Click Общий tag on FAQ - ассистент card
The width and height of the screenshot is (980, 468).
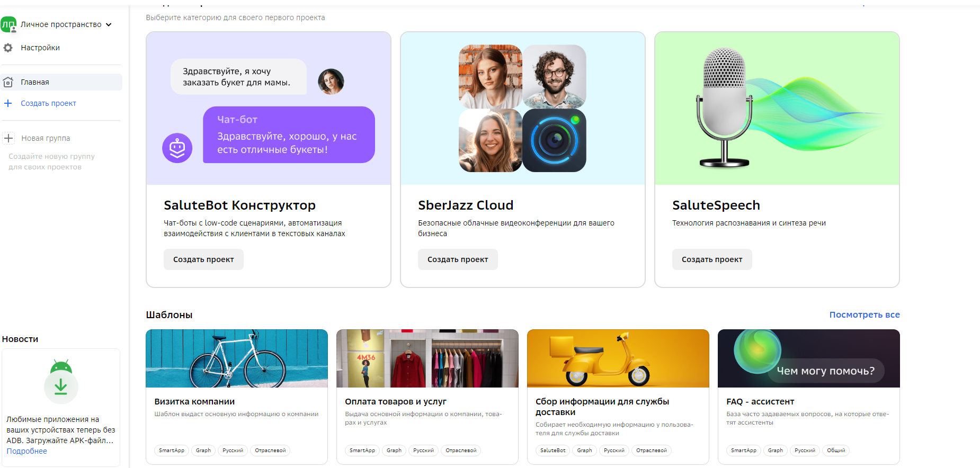pos(836,451)
